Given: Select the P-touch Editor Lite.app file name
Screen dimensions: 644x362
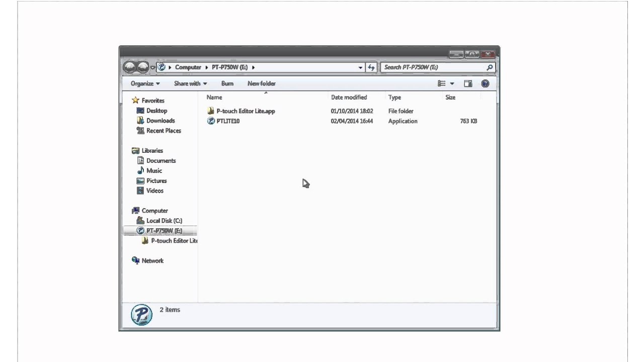Looking at the screenshot, I should [x=246, y=111].
